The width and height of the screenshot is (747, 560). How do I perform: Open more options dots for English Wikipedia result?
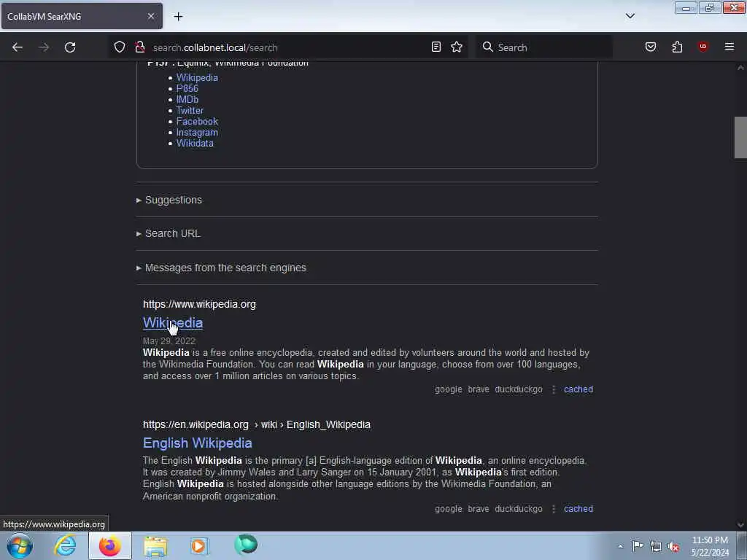554,509
